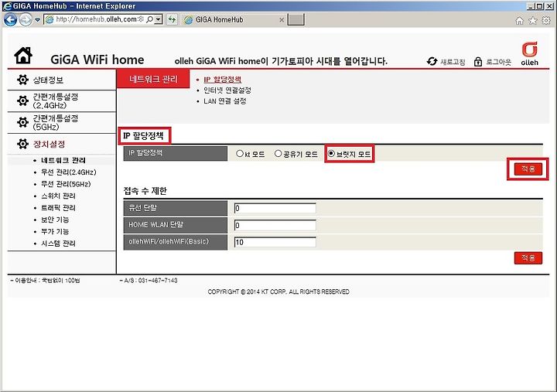The image size is (557, 392).
Task: Click the browser back arrow button
Action: coord(10,19)
